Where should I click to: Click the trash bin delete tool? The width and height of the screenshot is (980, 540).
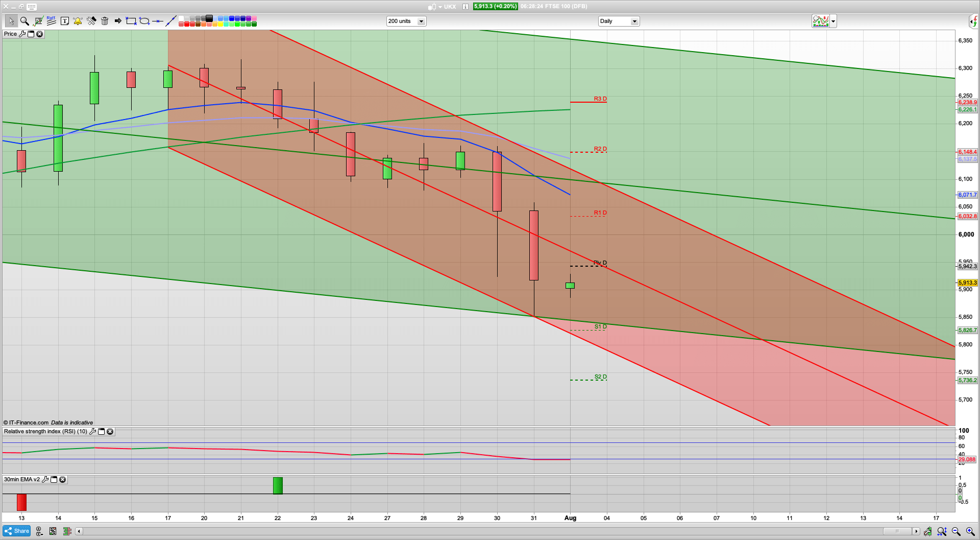point(105,21)
